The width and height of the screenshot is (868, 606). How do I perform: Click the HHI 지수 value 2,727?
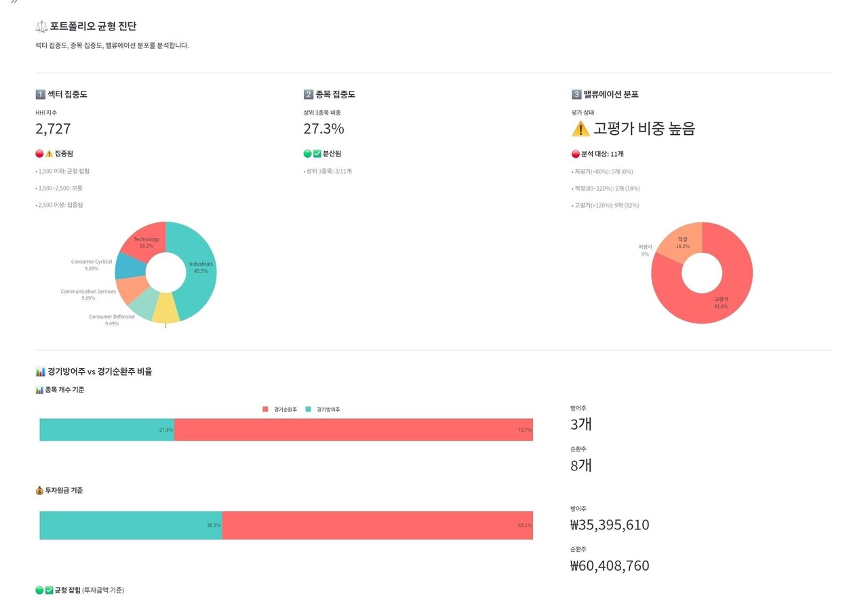tap(53, 129)
